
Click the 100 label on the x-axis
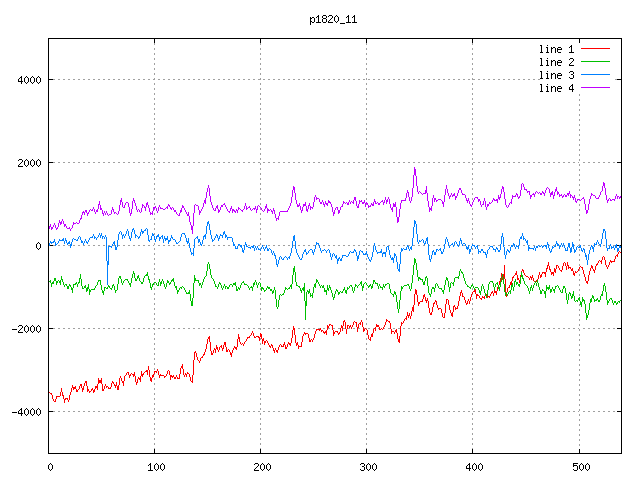click(x=155, y=465)
